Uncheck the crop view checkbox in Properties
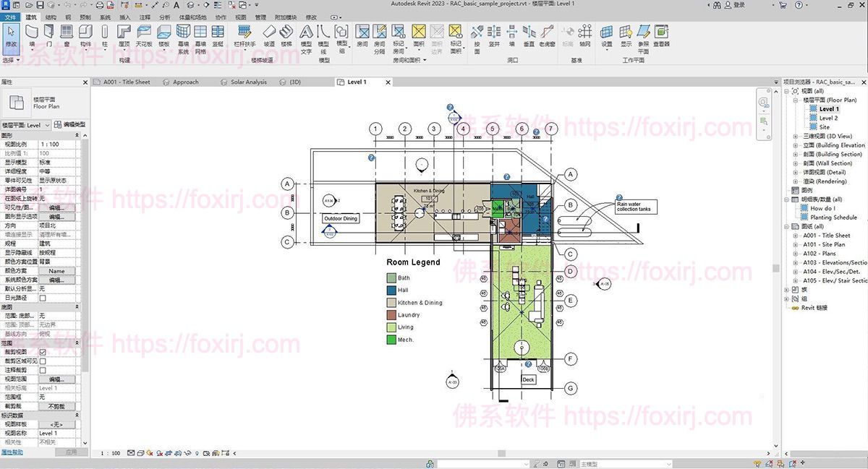Screen dimensions: 868x469 click(x=43, y=352)
